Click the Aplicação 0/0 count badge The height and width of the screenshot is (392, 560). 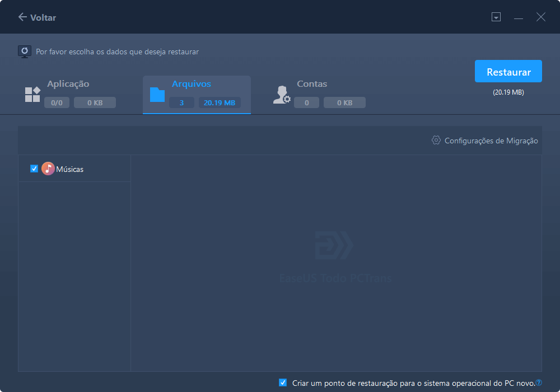pyautogui.click(x=57, y=103)
